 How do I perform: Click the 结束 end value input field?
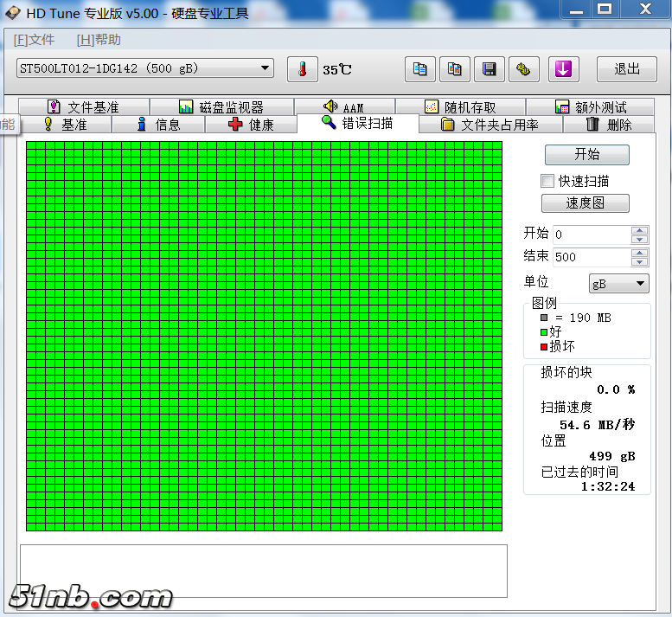click(x=590, y=257)
